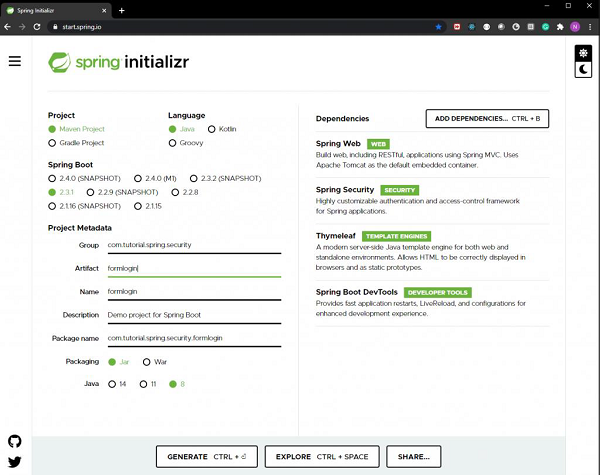Select Spring Boot 2.1.15
The width and height of the screenshot is (600, 475).
[x=148, y=206]
